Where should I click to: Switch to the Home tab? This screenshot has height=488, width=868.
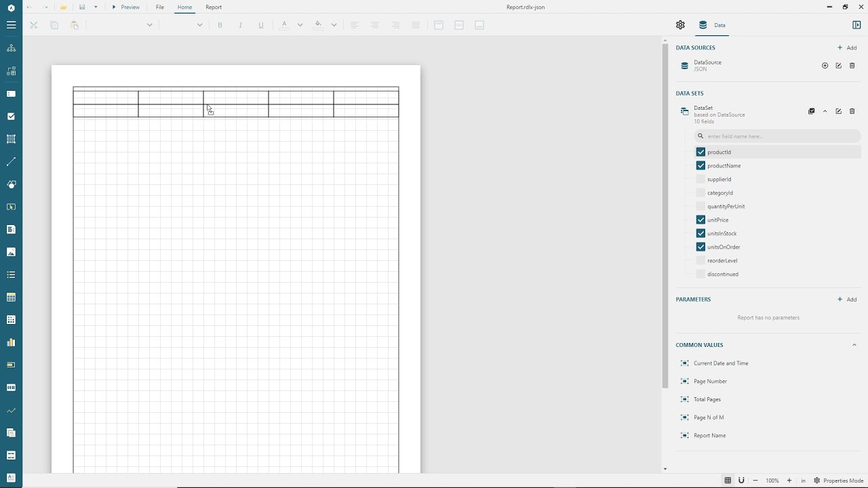pos(184,7)
